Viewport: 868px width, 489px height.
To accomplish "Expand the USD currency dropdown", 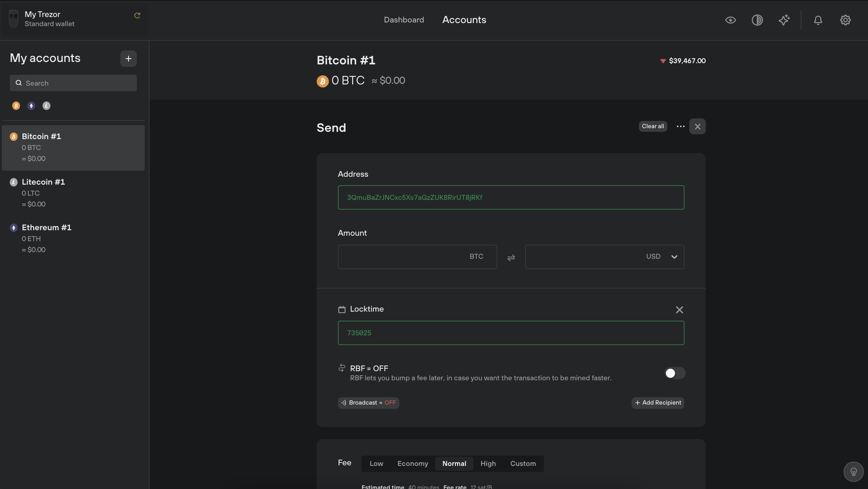I will 674,256.
